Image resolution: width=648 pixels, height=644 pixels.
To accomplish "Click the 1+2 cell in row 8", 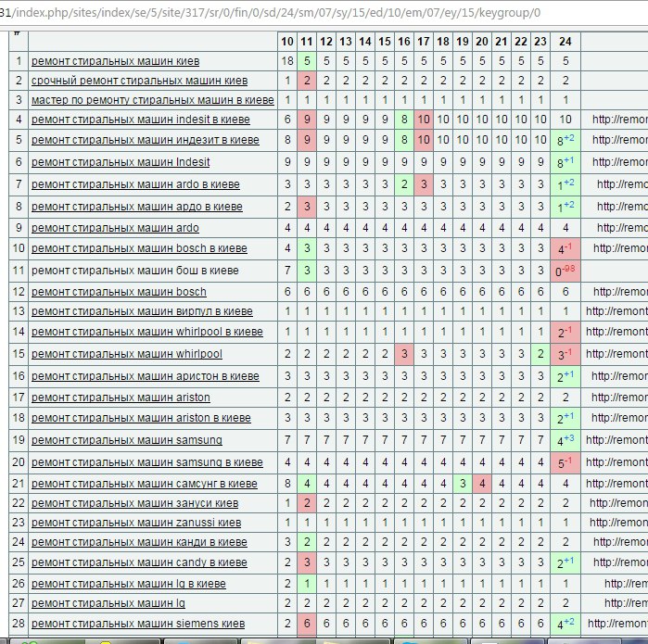I will (565, 207).
